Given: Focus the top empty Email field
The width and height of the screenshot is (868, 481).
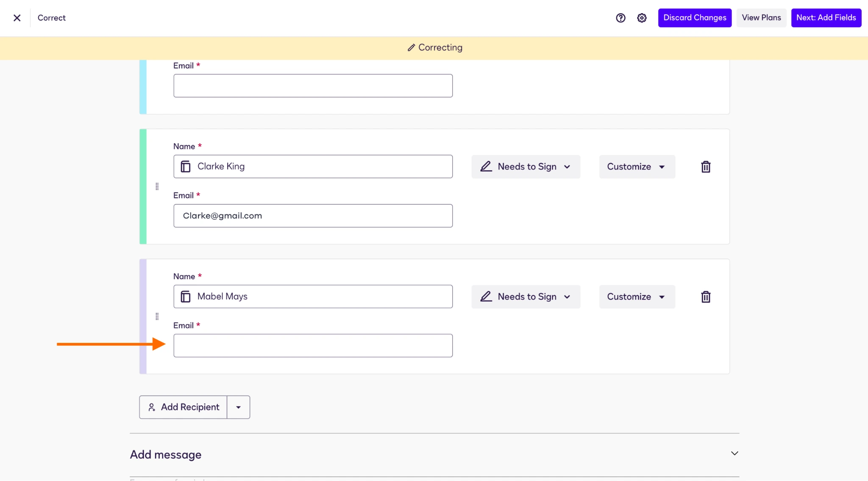Looking at the screenshot, I should click(313, 86).
